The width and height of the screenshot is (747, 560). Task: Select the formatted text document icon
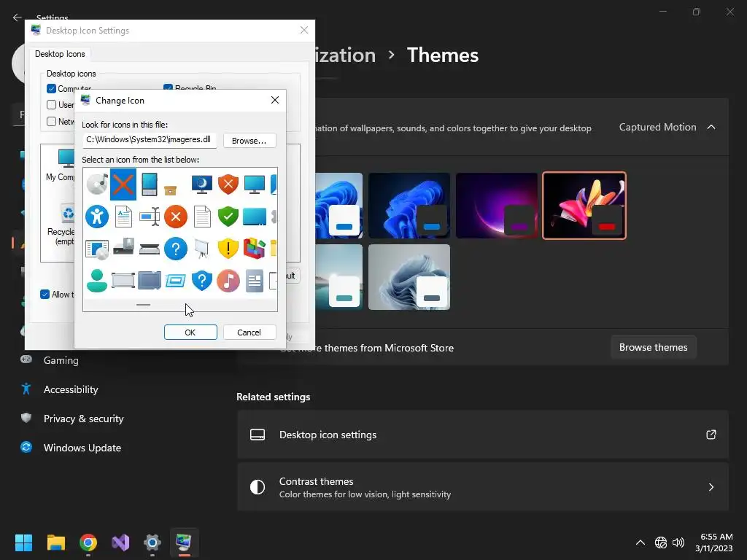(123, 217)
